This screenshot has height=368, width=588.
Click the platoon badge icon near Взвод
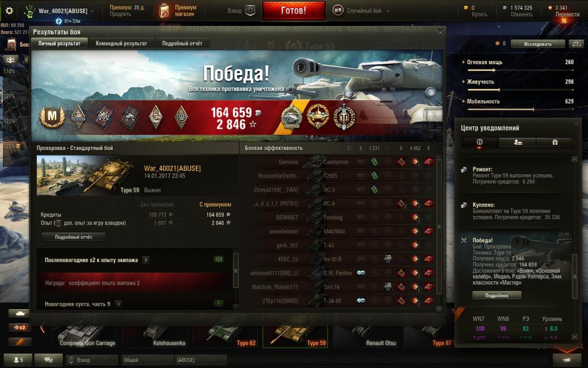click(250, 11)
